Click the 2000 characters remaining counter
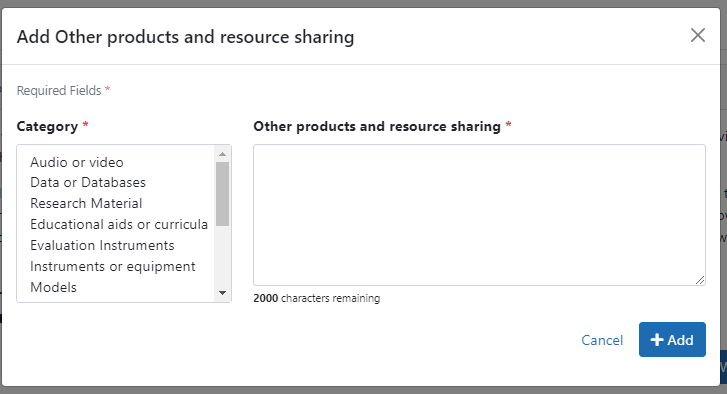727x394 pixels. (x=317, y=298)
